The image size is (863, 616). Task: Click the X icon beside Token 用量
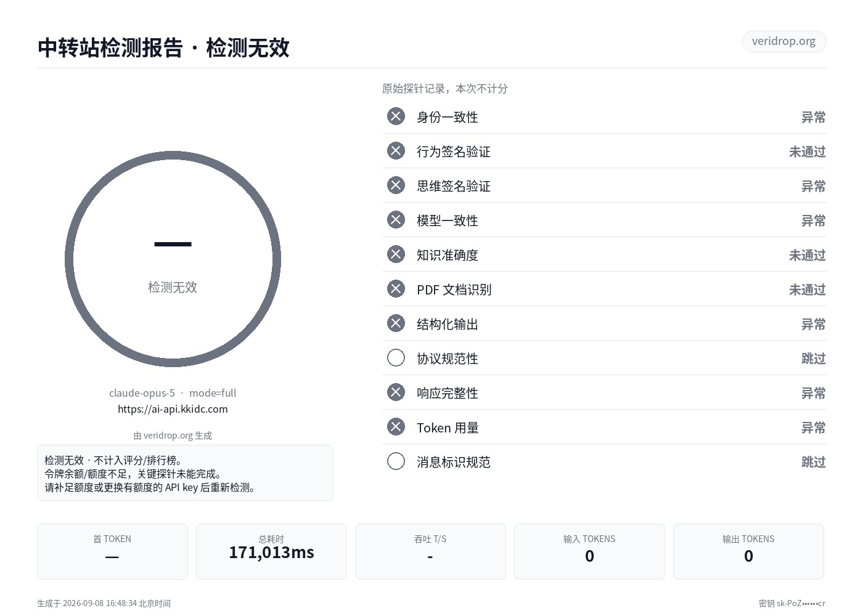396,427
